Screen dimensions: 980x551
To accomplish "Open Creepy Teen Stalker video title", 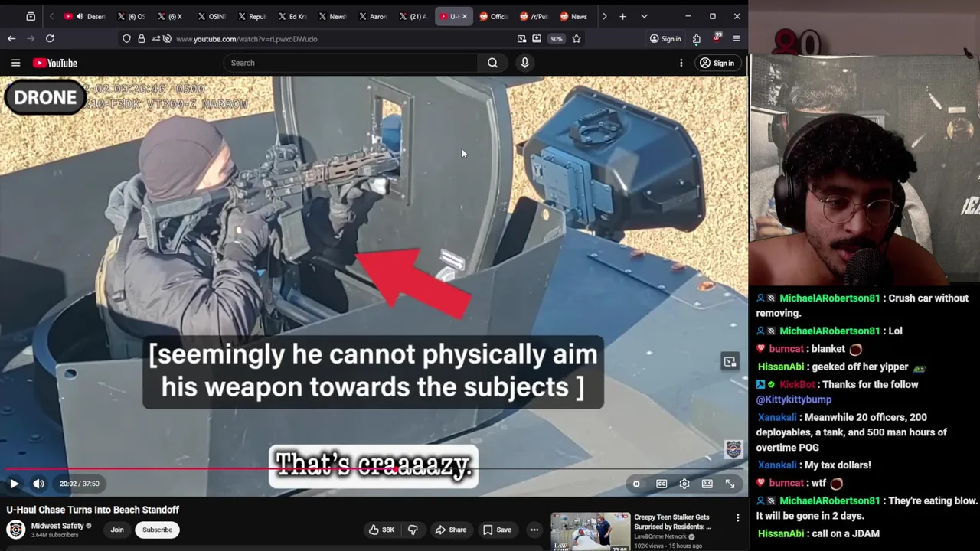I will (x=672, y=521).
